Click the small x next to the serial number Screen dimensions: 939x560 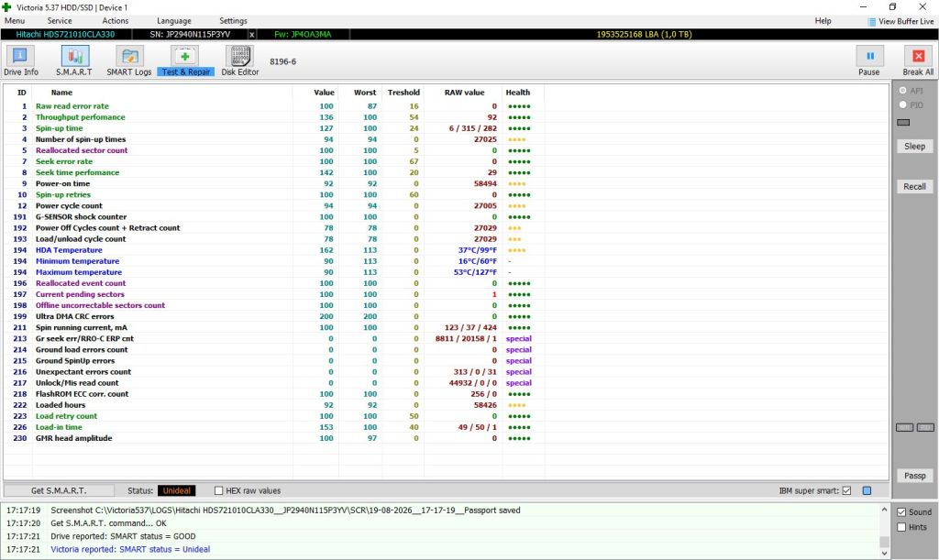click(251, 35)
